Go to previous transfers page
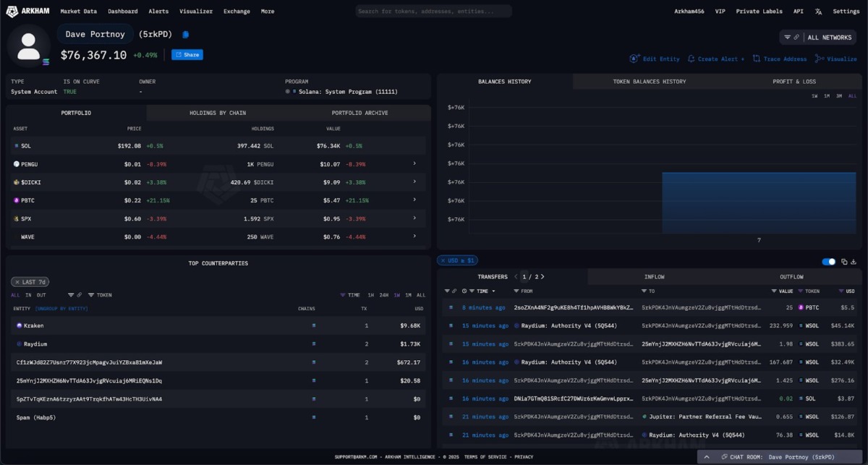 tap(516, 277)
